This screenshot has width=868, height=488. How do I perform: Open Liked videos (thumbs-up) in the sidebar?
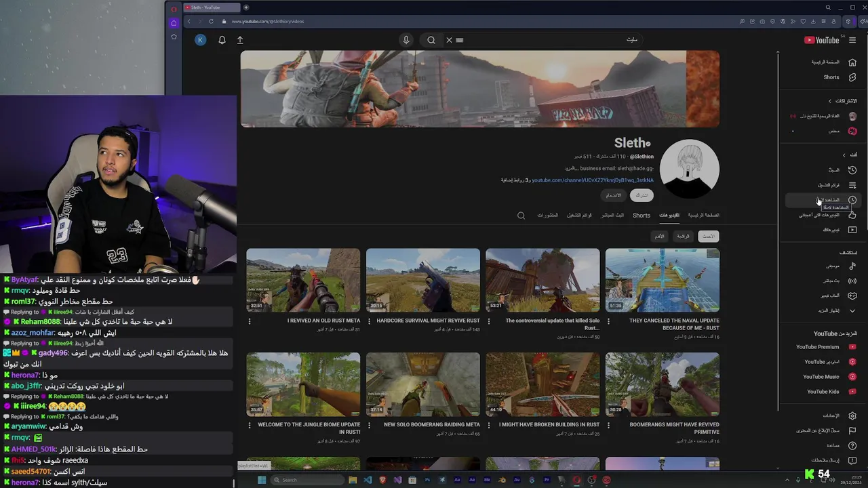829,215
